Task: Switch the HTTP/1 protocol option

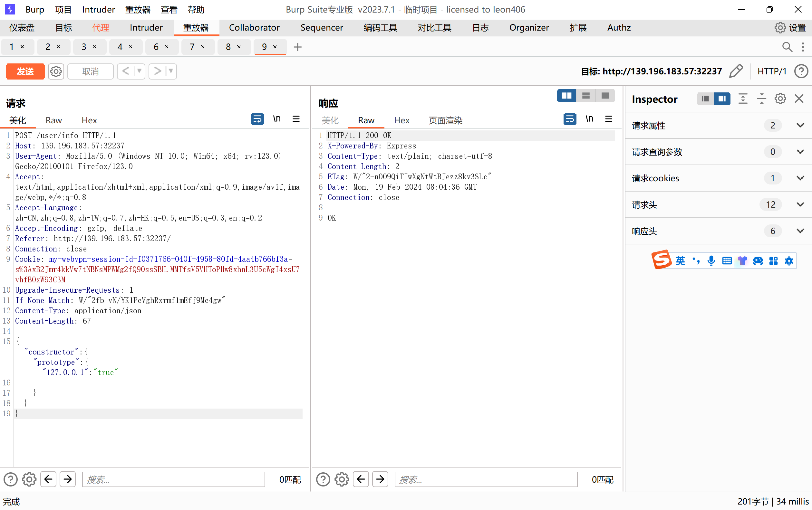Action: [772, 71]
